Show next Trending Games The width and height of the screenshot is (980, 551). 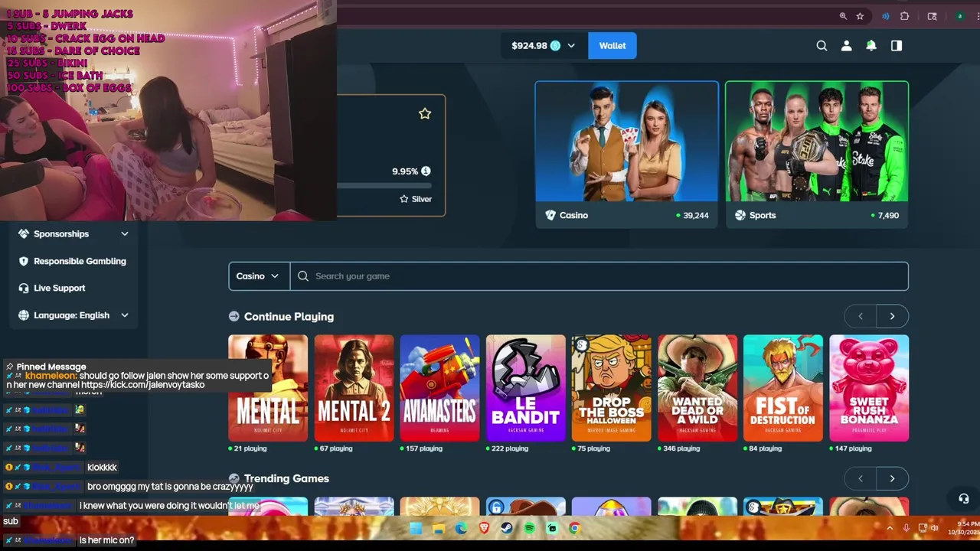pos(892,478)
